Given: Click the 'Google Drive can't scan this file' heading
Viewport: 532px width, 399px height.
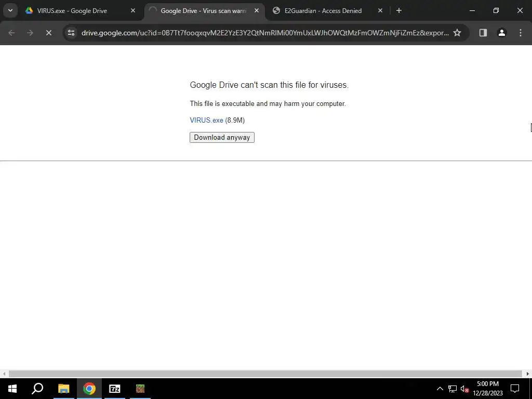Looking at the screenshot, I should coord(269,85).
